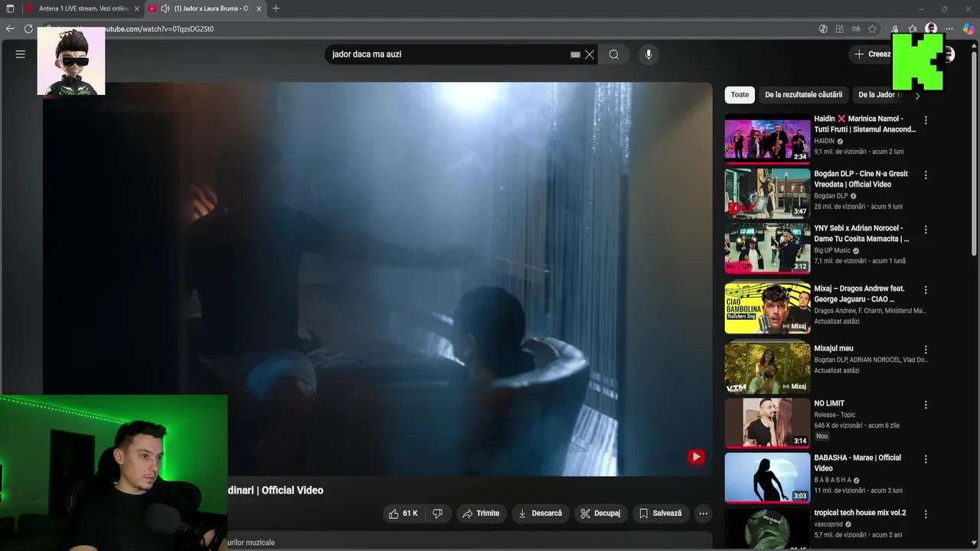The height and width of the screenshot is (551, 980).
Task: Open options menu for Bogdan DLP Cine N-a Gresit
Action: pos(926,175)
